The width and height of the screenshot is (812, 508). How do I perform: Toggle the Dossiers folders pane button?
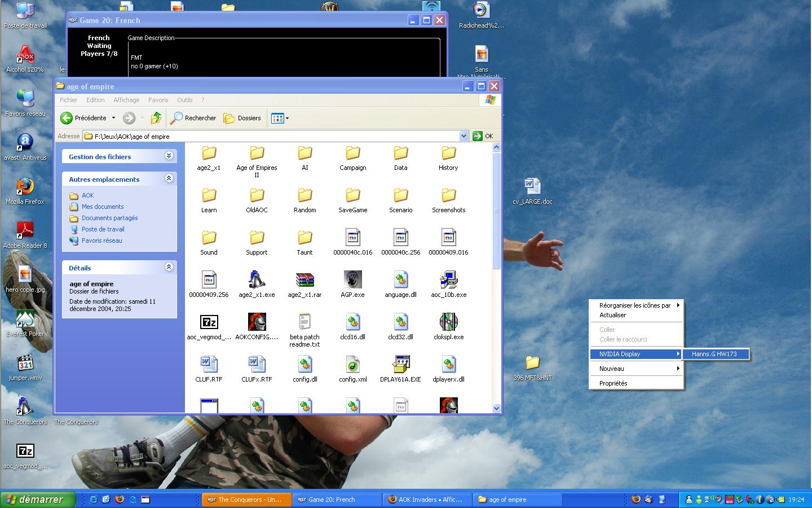pos(242,118)
